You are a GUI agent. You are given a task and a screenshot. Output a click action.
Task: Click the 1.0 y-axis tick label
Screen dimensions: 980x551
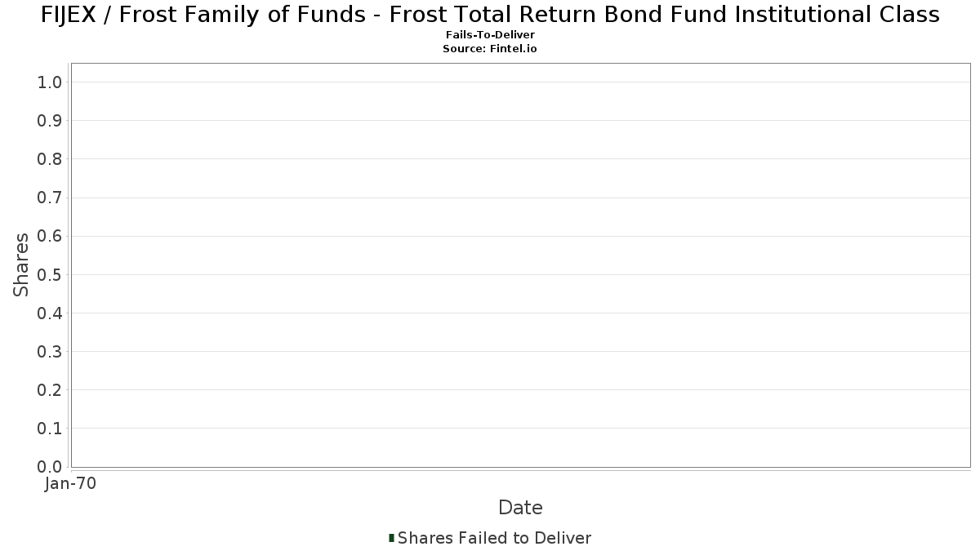pos(50,82)
